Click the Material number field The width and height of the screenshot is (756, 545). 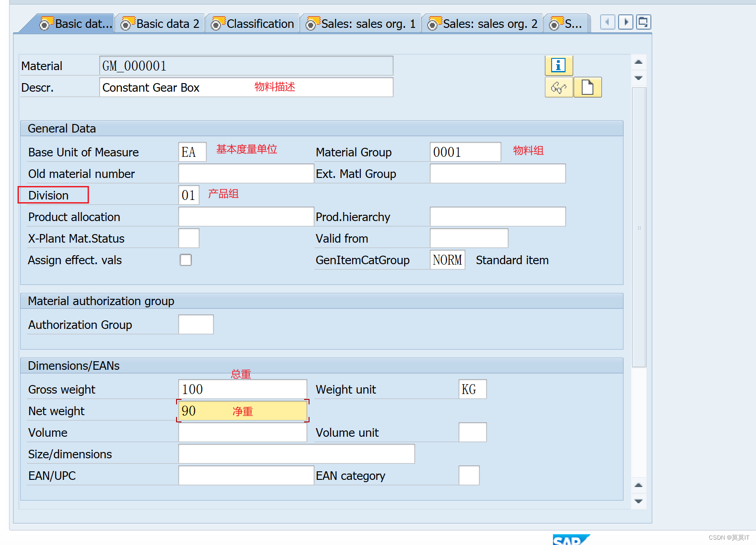click(x=246, y=66)
